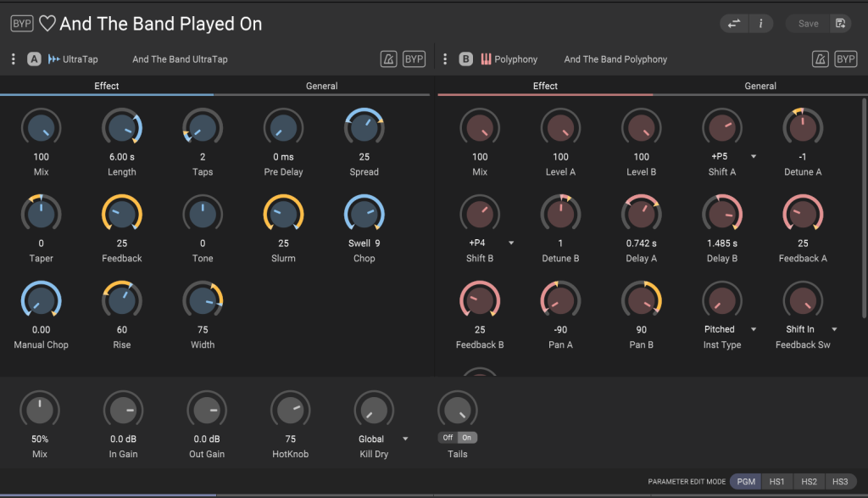868x498 pixels.
Task: Click the Pan B knob
Action: pyautogui.click(x=641, y=301)
